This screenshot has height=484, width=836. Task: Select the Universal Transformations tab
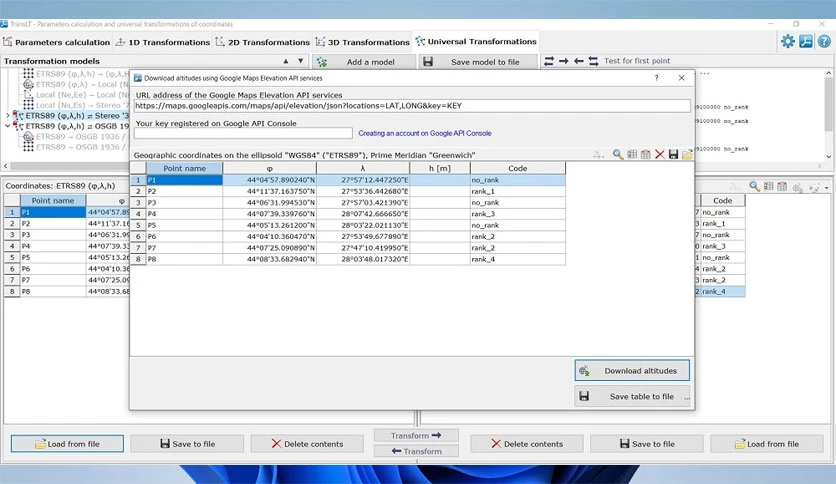(x=476, y=42)
